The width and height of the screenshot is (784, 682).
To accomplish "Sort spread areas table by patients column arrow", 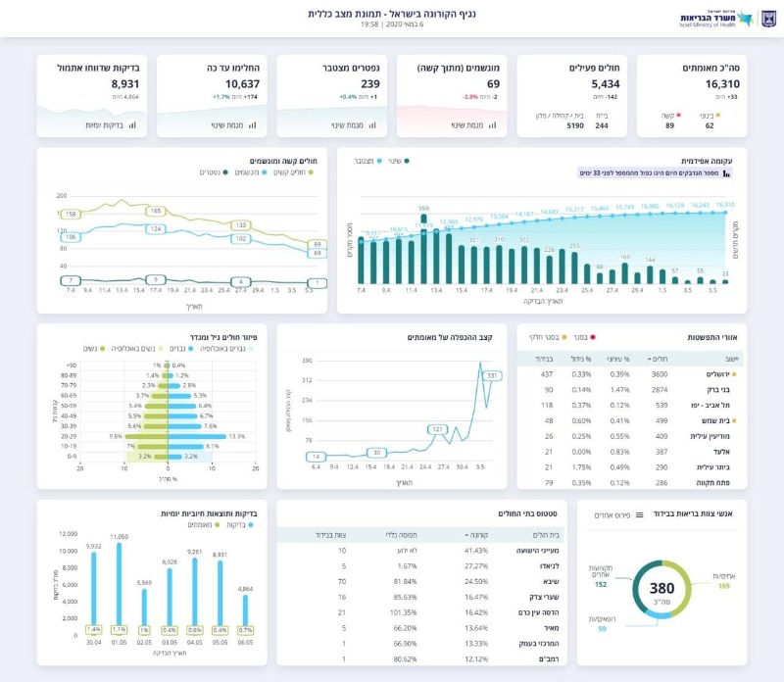I will tap(650, 359).
